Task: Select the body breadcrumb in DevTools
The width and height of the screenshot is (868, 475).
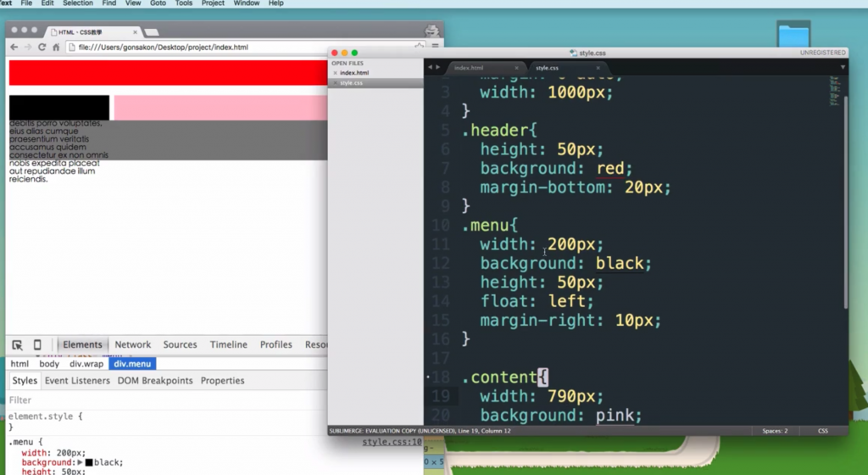Action: point(49,364)
